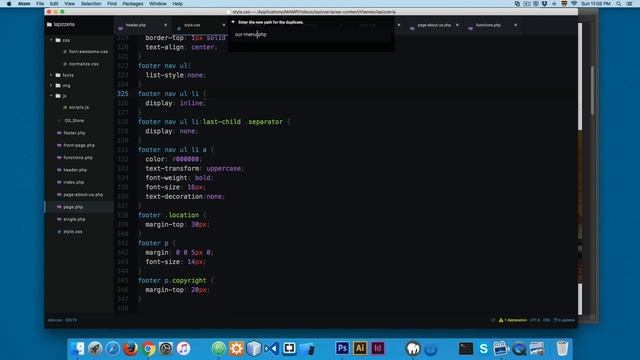This screenshot has height=360, width=640.
Task: Launch Firefox from the Dock
Action: (x=131, y=349)
